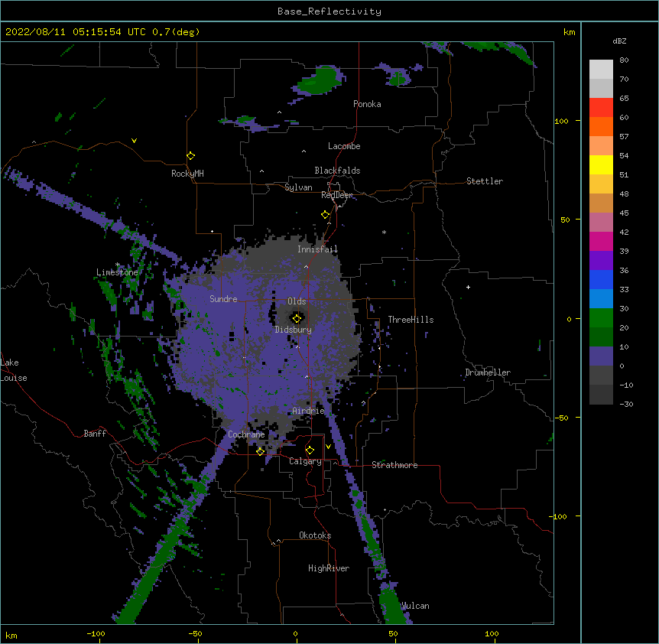Click the -50 tick on bottom axis
Viewport: 659px width, 644px height.
[195, 633]
